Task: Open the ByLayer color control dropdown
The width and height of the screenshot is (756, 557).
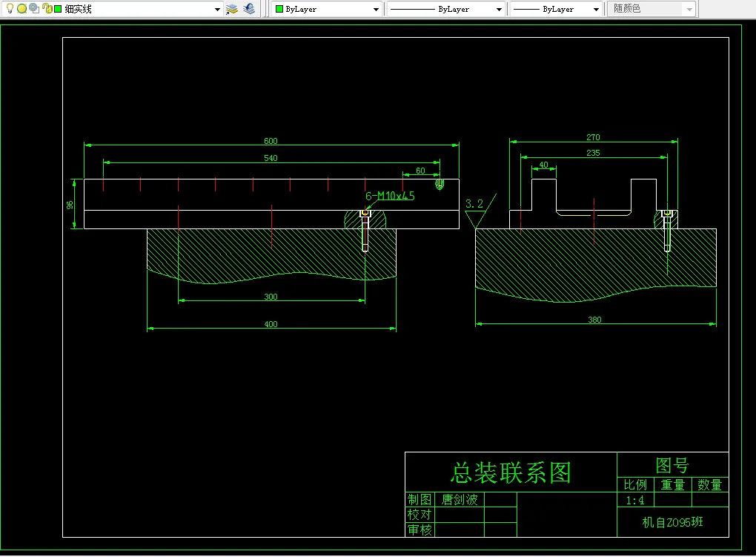Action: (x=376, y=9)
